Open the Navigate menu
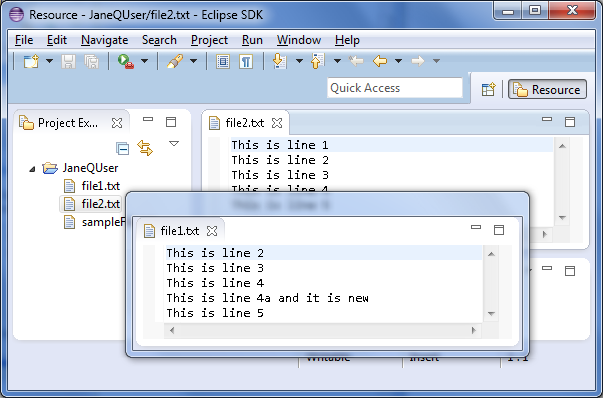Viewport: 603px width, 398px height. 105,40
